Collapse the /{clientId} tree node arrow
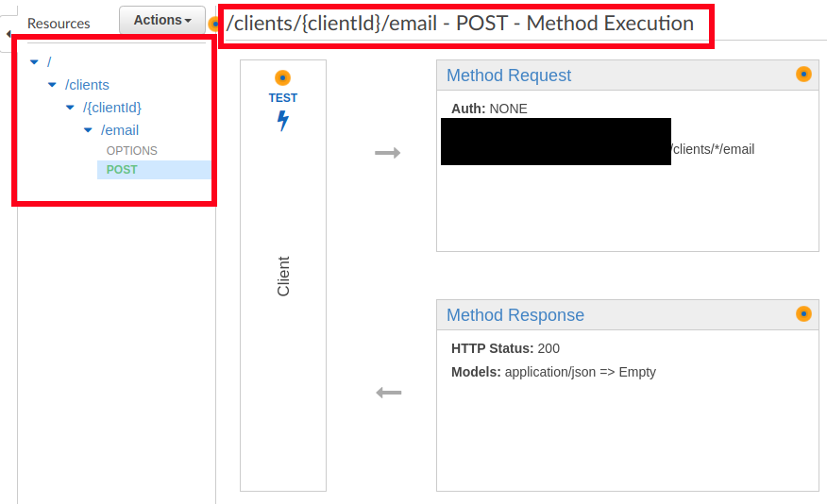Viewport: 827px width, 504px height. pos(70,108)
